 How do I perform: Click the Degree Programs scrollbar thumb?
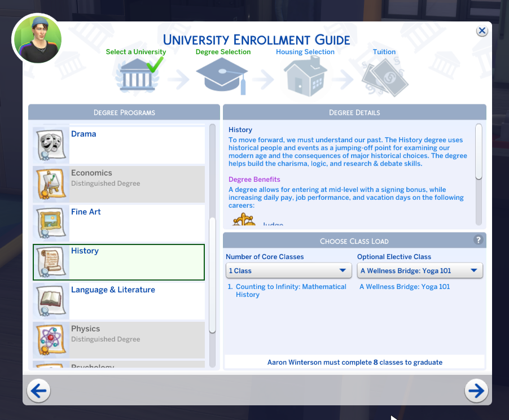pyautogui.click(x=212, y=275)
